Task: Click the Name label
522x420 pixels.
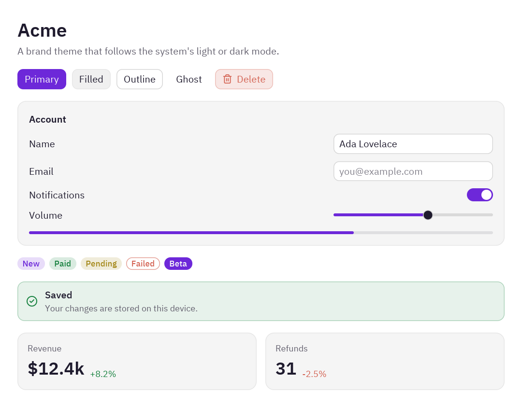Action: (42, 144)
